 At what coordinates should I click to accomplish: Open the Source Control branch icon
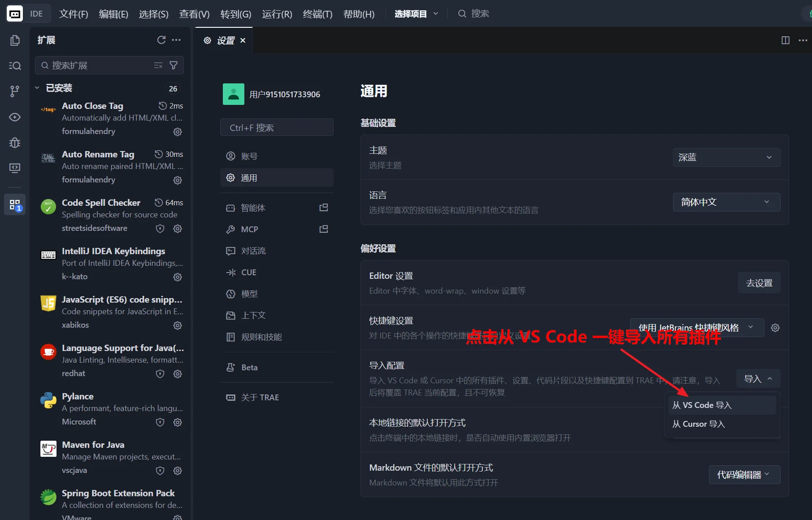tap(15, 91)
